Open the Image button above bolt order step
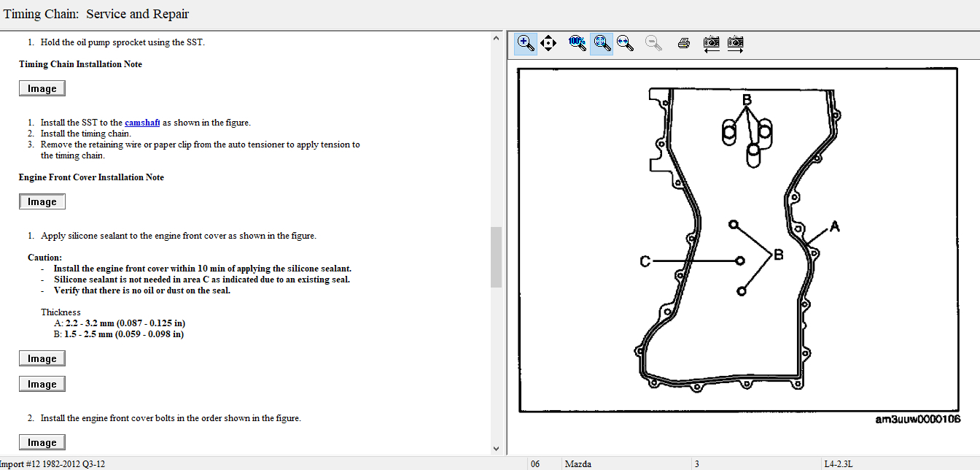Screen dimensions: 980x470 pos(42,384)
